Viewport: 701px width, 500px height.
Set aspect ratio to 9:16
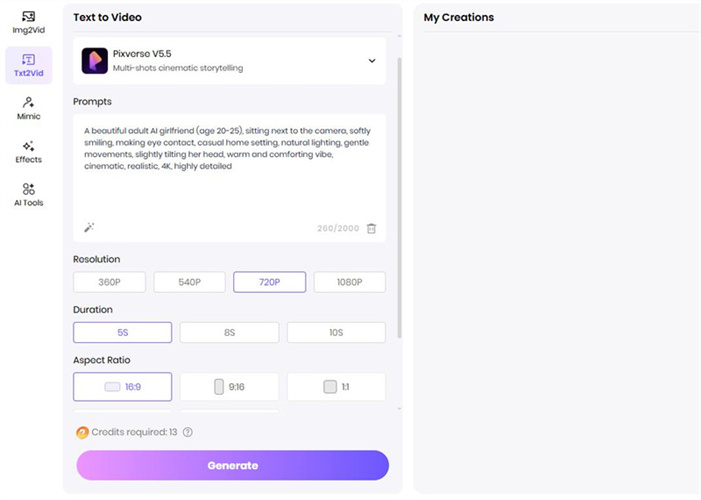pos(229,387)
